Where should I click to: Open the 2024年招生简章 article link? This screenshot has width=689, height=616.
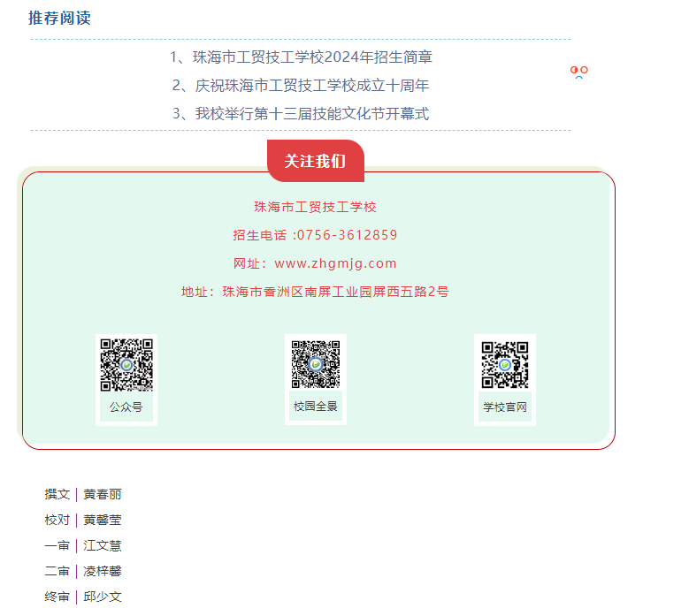pyautogui.click(x=301, y=57)
